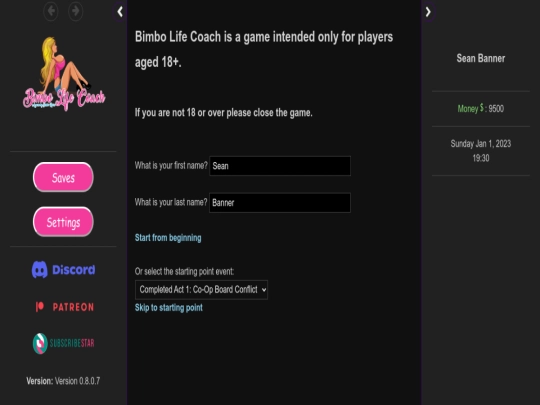The width and height of the screenshot is (540, 405).
Task: Click the 19:30 time display
Action: (481, 158)
